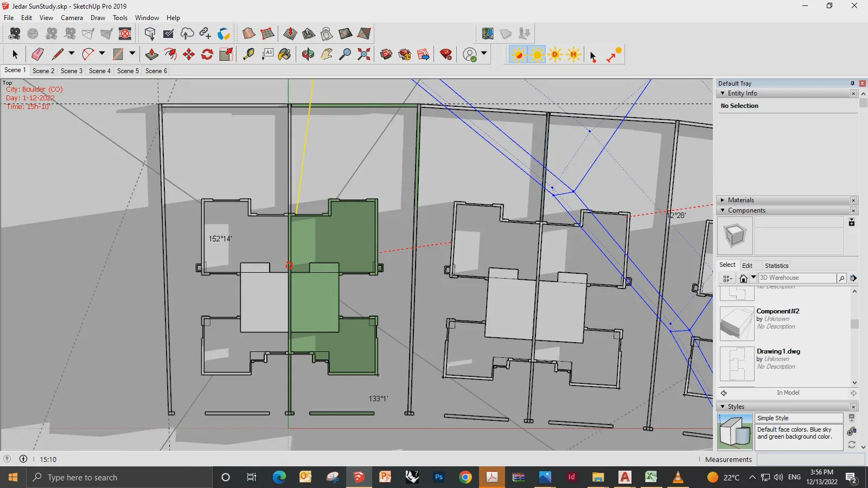Toggle the sun icon marked D

tap(555, 55)
